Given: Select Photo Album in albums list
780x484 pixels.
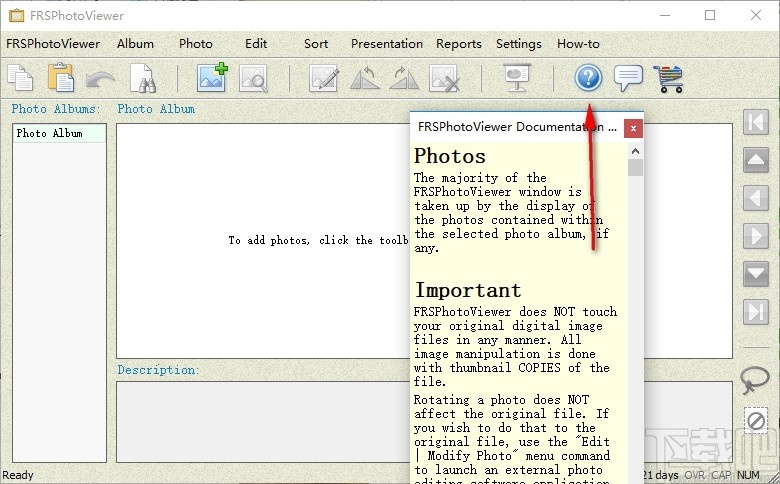Looking at the screenshot, I should coord(59,133).
